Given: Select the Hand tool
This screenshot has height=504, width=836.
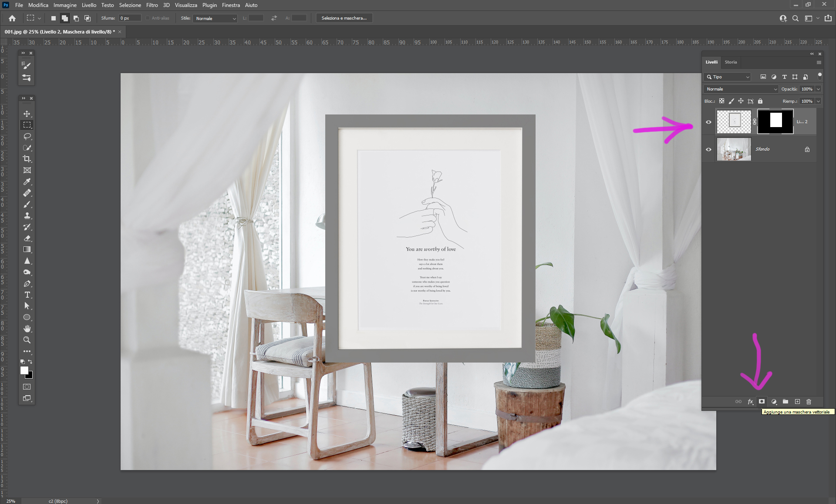Looking at the screenshot, I should click(x=27, y=329).
